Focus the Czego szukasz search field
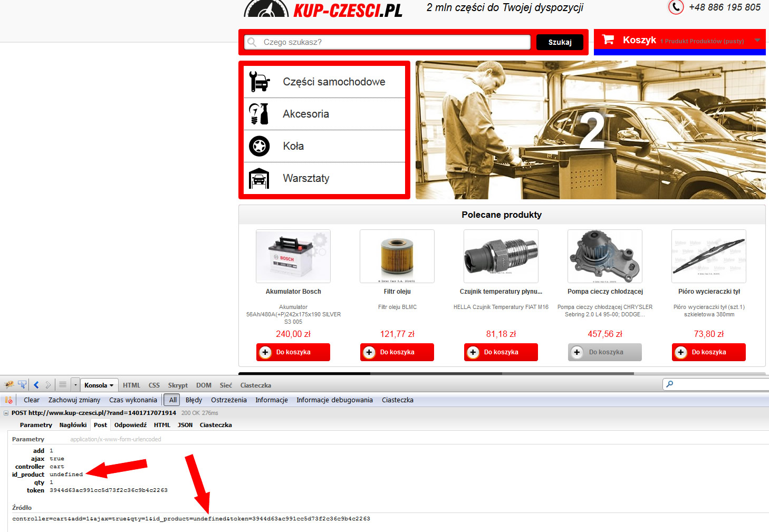The image size is (769, 532). [x=388, y=42]
